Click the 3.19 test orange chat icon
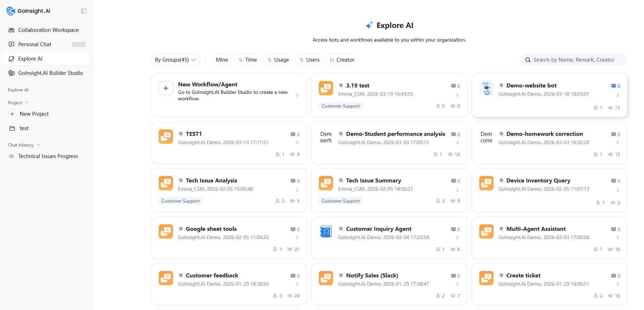Screen dimensions: 644x310 tap(326, 88)
